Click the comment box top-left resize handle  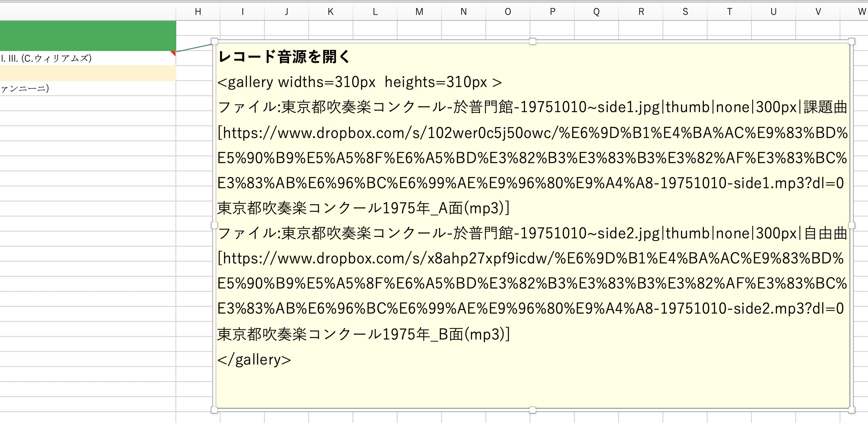(x=214, y=41)
